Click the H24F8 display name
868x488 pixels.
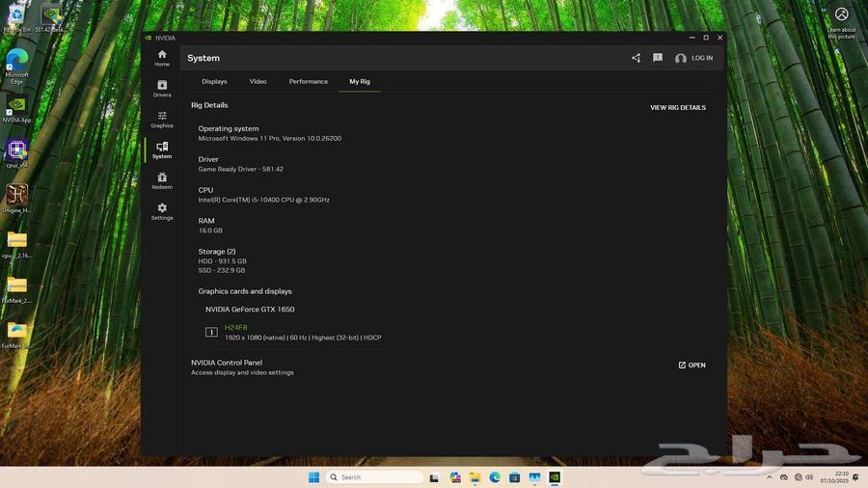point(236,328)
